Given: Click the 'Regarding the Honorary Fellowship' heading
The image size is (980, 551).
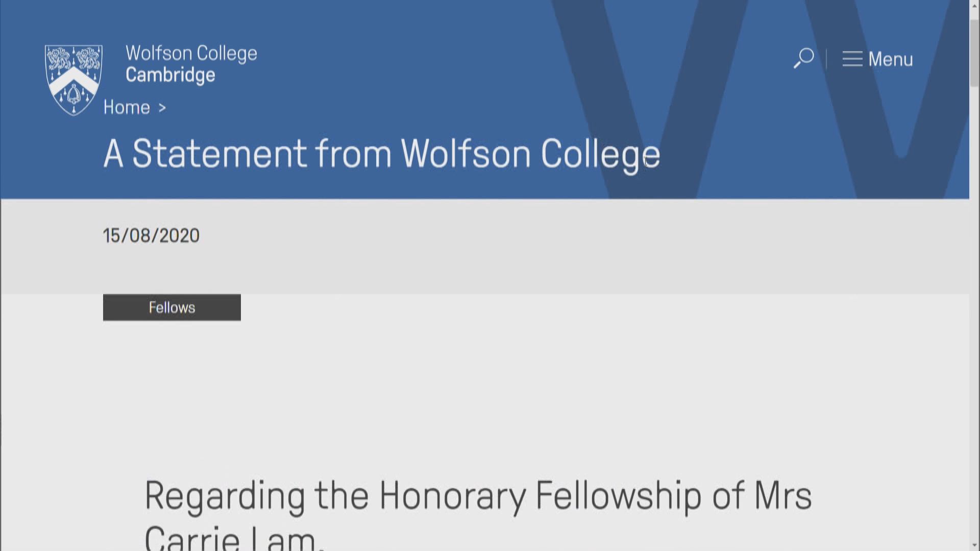Looking at the screenshot, I should (x=478, y=495).
